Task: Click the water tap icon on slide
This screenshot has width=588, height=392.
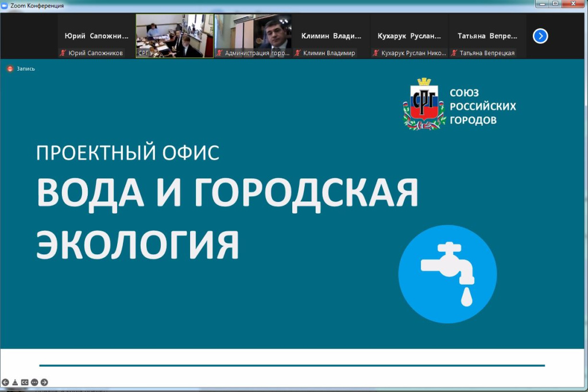Action: point(447,274)
